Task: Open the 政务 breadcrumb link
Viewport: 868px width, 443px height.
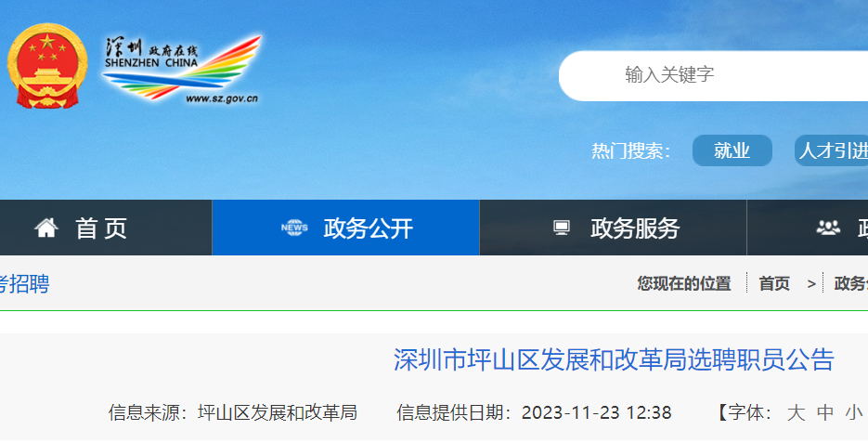Action: tap(851, 283)
